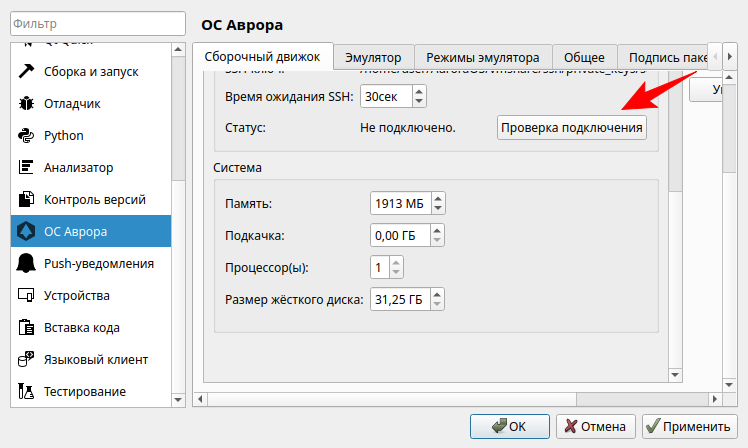Switch to the Эмулятор tab

[374, 57]
